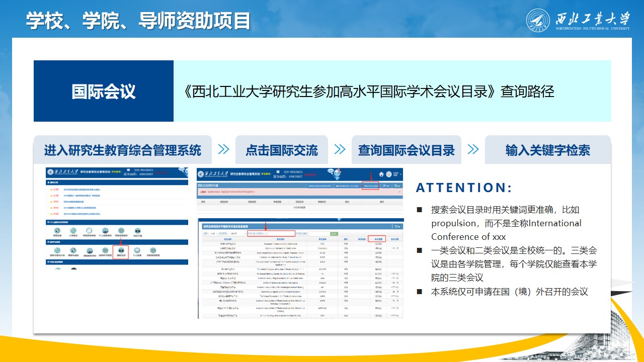Click the 进入研究生教育综合管理系统 step box
The height and width of the screenshot is (362, 644).
(x=122, y=149)
